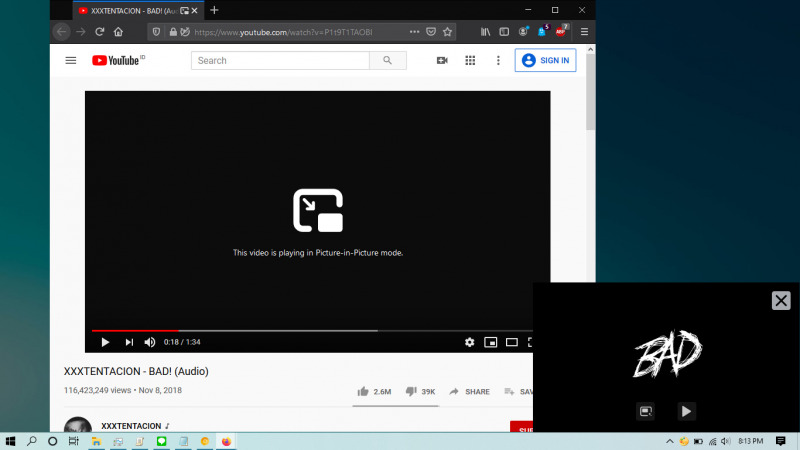The image size is (800, 450).
Task: Mute the video volume speaker
Action: click(149, 342)
